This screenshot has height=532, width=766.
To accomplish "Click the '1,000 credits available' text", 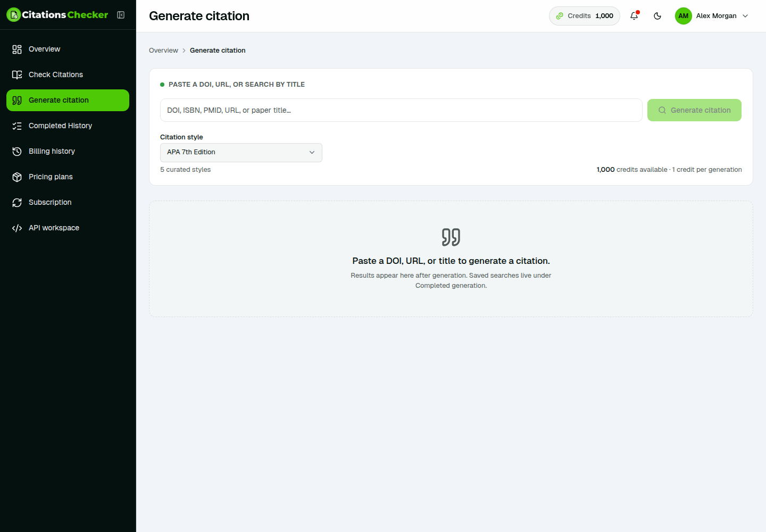I will coord(631,170).
